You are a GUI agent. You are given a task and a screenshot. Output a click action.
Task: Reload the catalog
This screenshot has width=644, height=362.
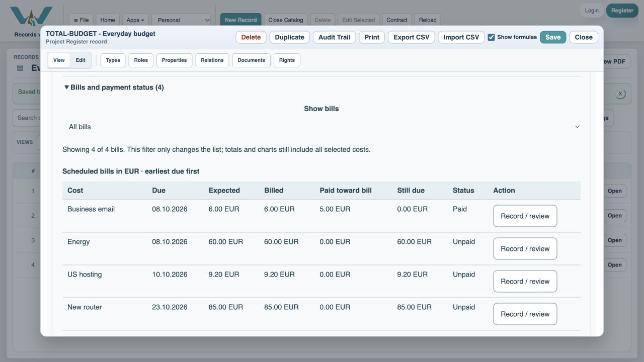(428, 20)
